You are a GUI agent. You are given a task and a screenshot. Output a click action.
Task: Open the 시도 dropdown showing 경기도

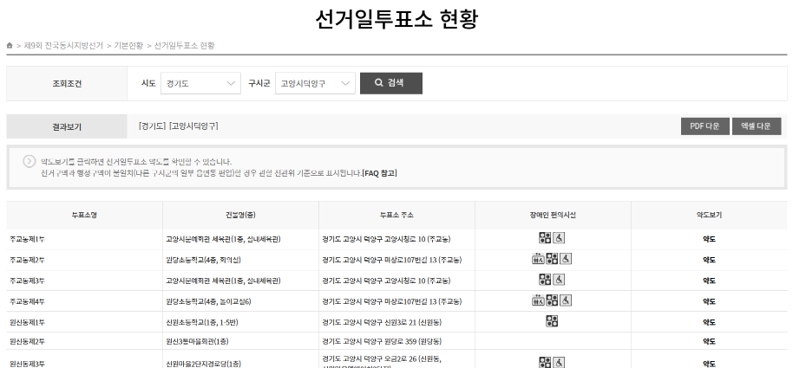click(x=201, y=83)
